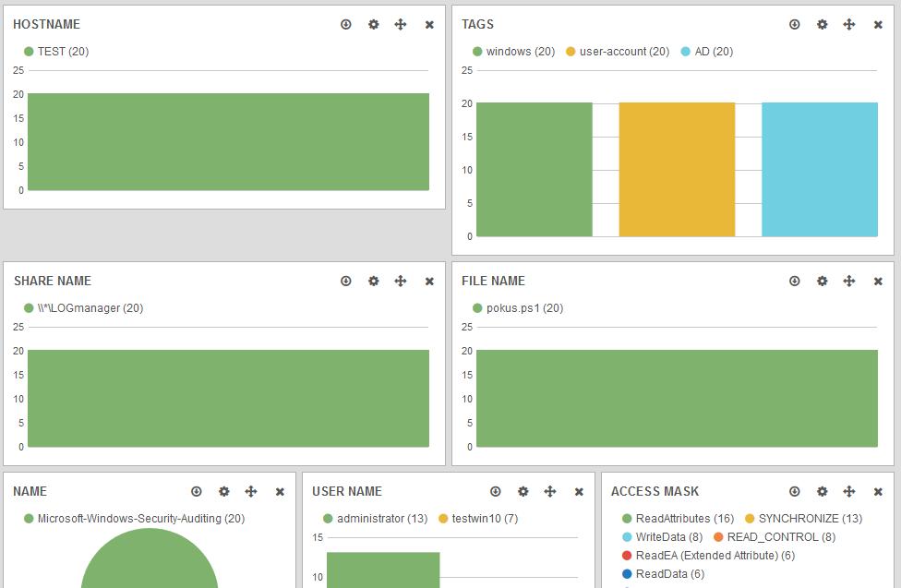Screen dimensions: 901x588
Task: Click the move handle icon on HOSTNAME panel
Action: (x=401, y=24)
